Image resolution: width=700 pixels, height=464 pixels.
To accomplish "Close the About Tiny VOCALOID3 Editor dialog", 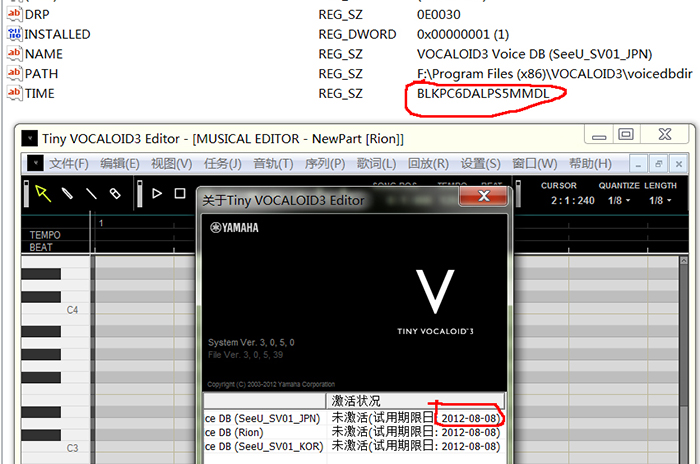I will point(483,196).
